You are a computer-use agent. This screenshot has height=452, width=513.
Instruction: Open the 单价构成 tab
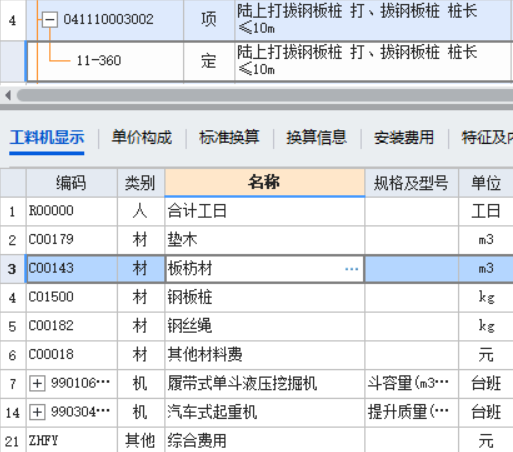(x=142, y=138)
